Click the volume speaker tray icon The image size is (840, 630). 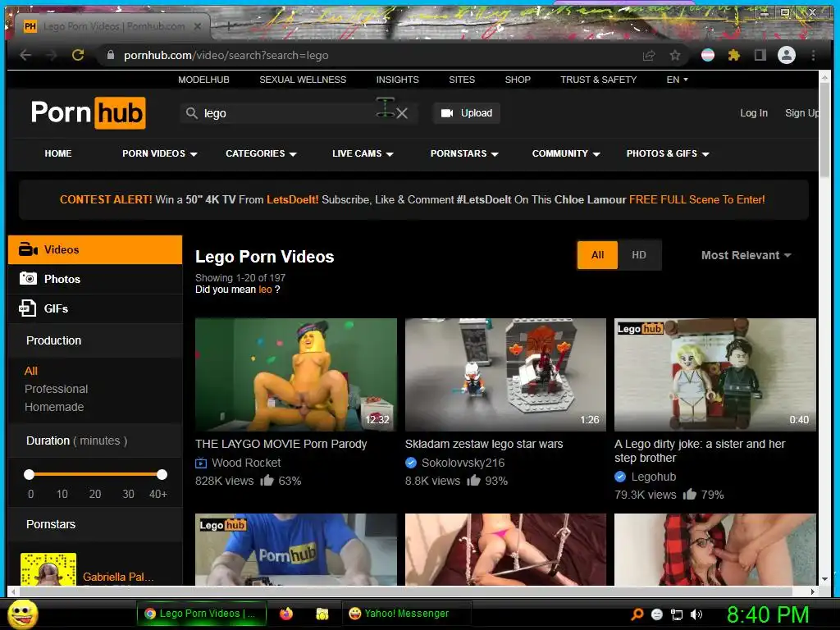[696, 614]
